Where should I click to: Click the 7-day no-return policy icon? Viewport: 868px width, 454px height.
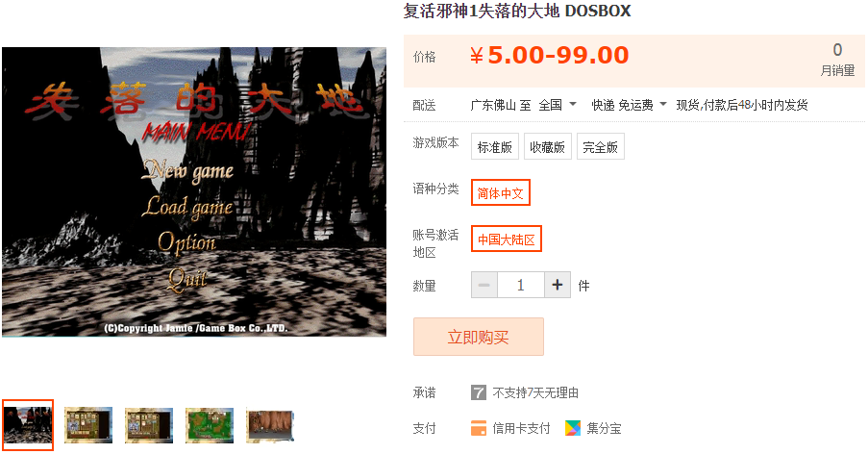click(x=479, y=392)
